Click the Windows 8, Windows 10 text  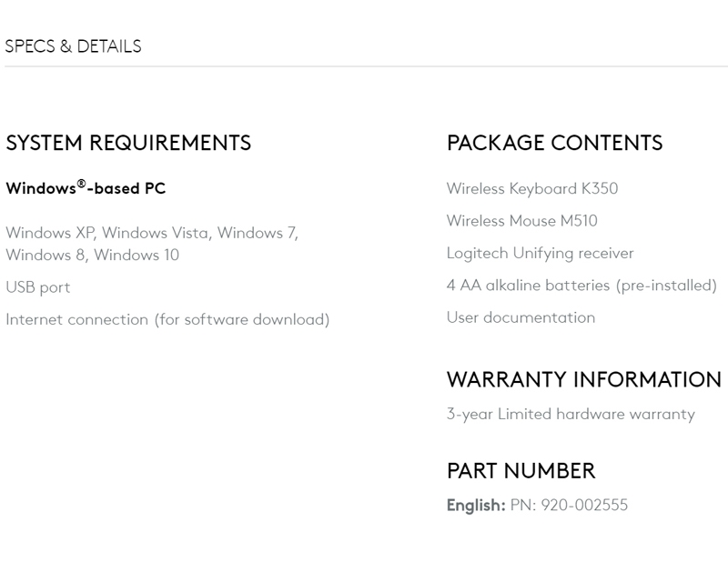tap(93, 255)
